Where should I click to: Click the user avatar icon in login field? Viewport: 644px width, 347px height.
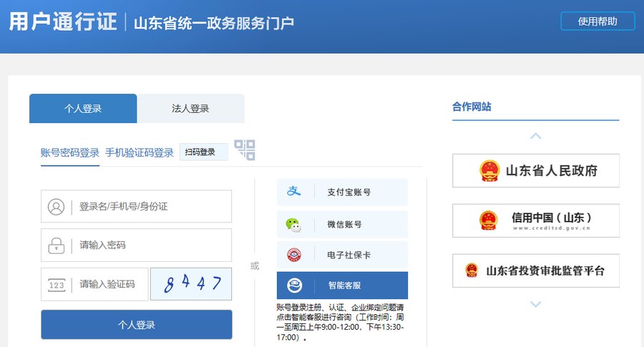click(57, 207)
